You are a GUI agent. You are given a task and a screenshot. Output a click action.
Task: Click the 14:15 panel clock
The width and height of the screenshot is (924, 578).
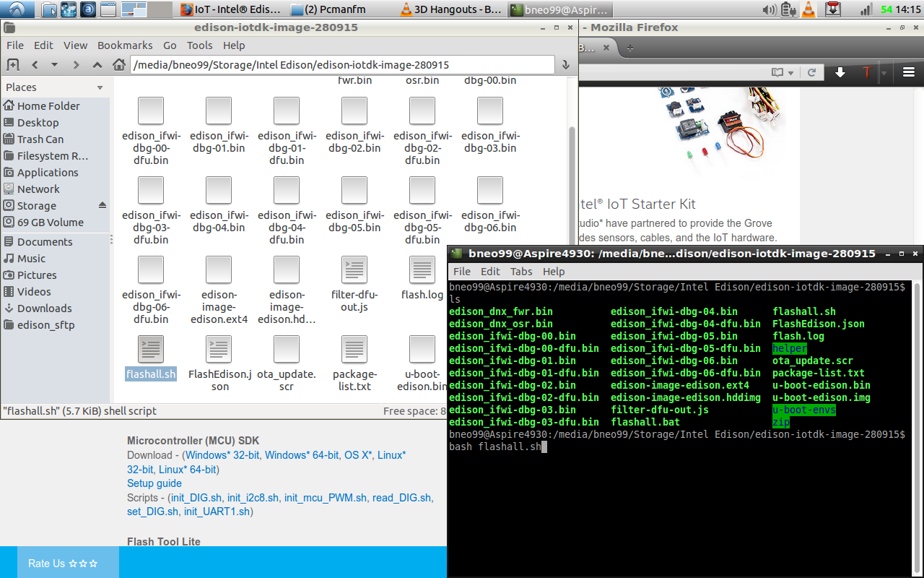coord(908,9)
